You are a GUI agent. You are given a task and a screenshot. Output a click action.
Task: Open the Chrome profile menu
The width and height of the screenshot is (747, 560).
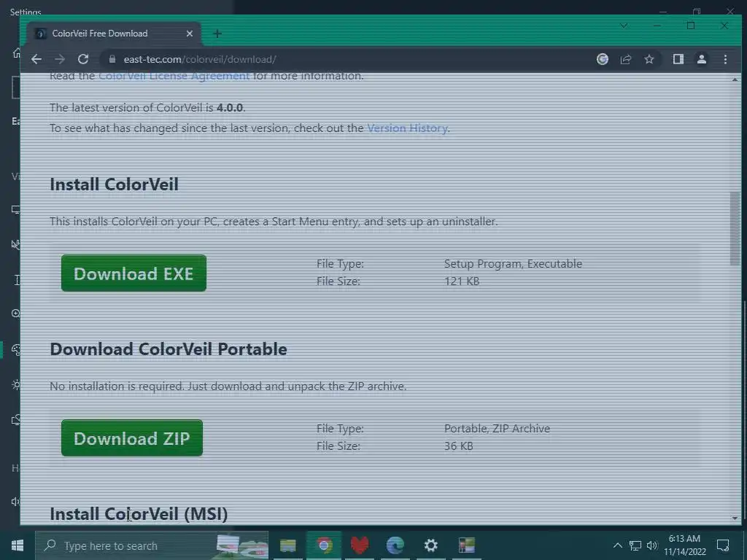(701, 59)
